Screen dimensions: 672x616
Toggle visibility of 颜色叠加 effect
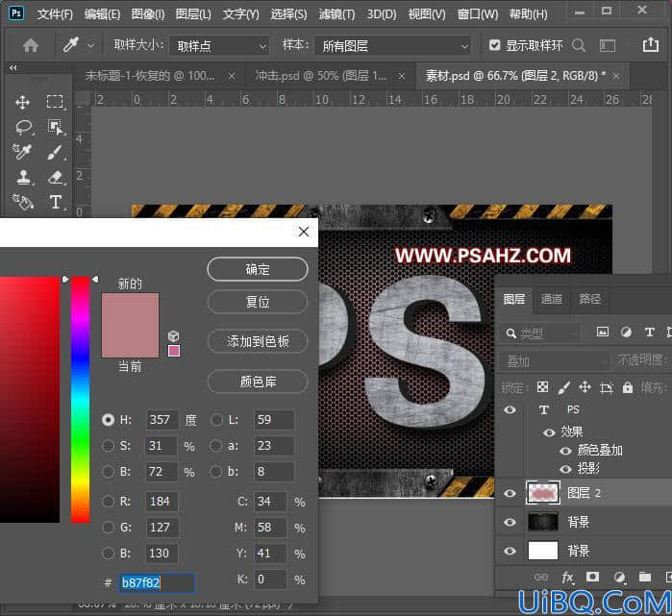click(565, 451)
